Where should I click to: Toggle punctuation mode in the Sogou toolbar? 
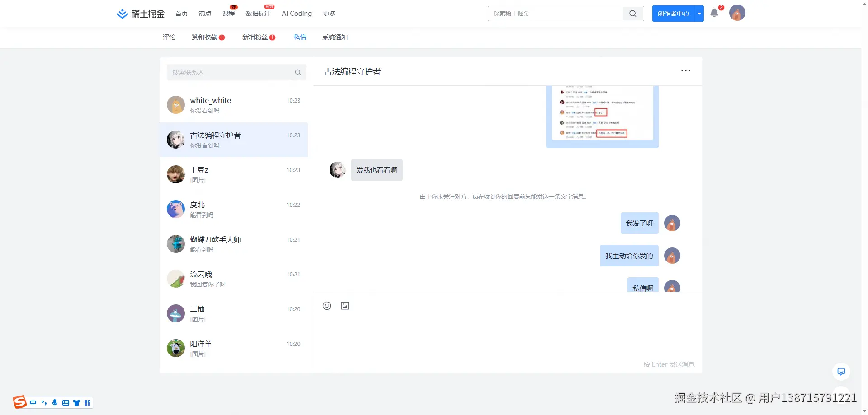point(44,402)
